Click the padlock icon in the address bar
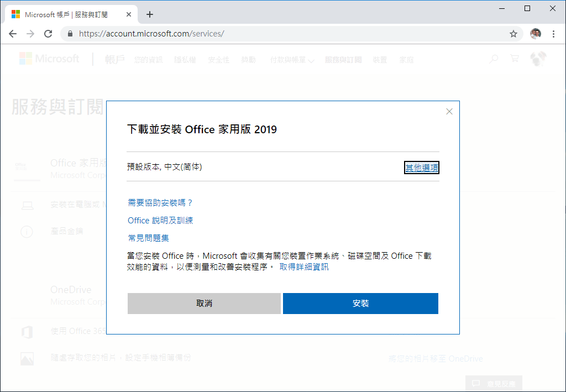Screen dimensions: 566x392 pos(70,33)
